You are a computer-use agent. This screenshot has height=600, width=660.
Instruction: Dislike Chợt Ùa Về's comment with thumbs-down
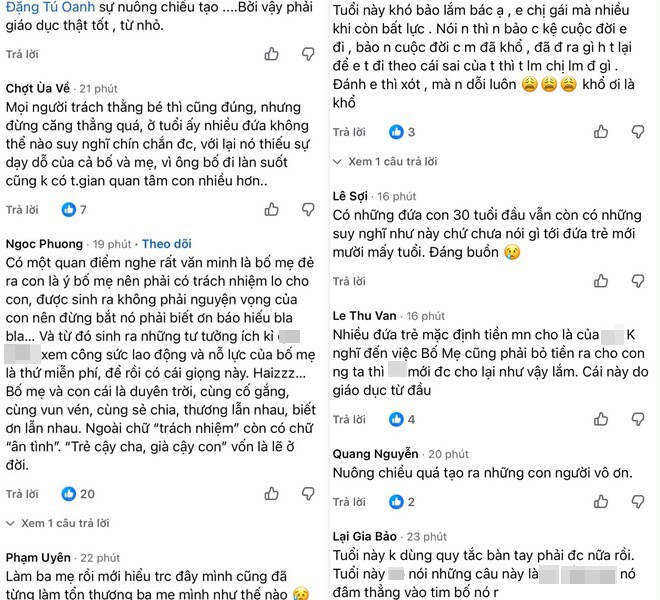click(x=308, y=209)
